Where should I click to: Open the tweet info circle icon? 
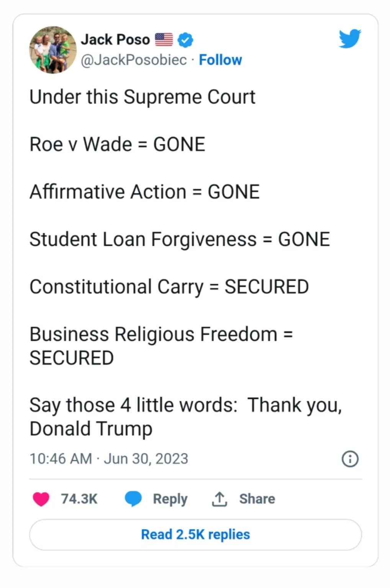coord(350,459)
